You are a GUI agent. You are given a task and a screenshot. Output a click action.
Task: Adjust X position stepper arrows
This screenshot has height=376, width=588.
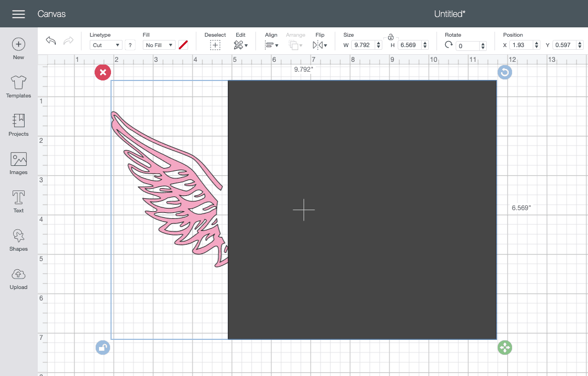click(537, 45)
